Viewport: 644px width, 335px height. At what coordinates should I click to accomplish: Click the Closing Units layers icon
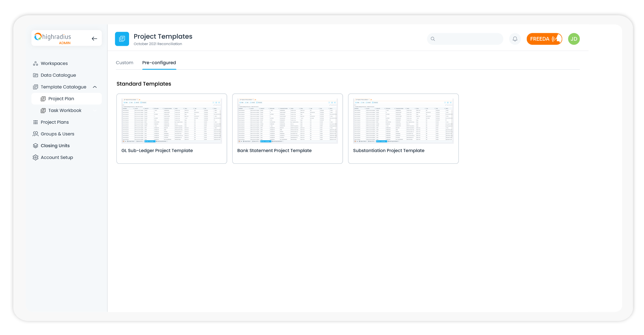click(x=36, y=146)
